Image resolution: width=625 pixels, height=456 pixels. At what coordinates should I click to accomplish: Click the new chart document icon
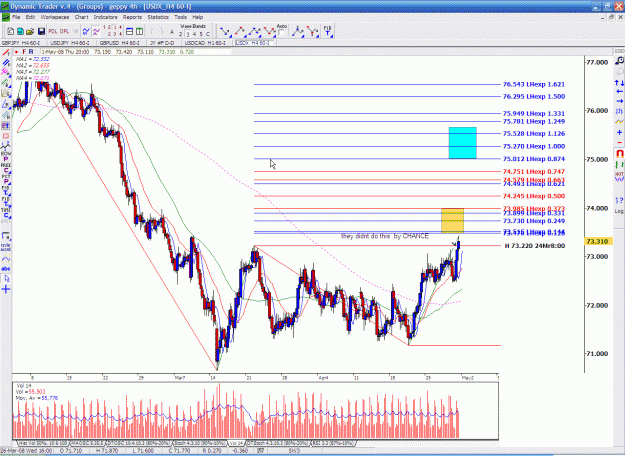(11, 31)
